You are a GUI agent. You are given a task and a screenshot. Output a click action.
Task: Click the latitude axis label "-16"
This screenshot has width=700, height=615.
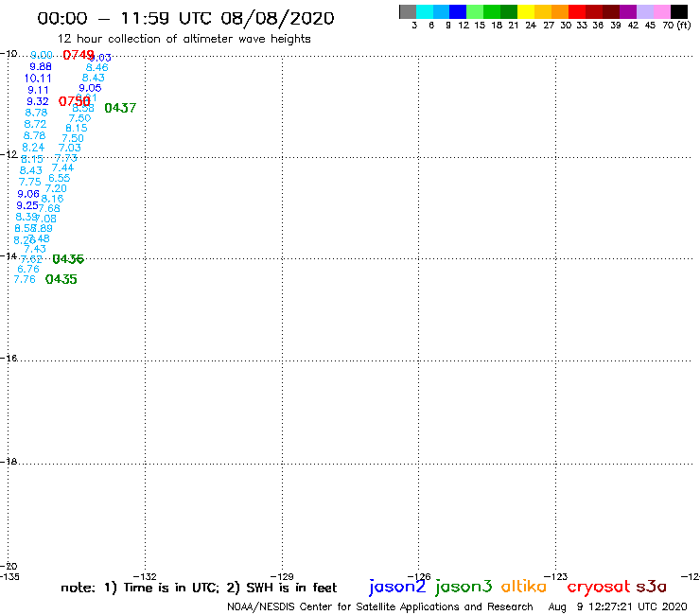pos(9,359)
